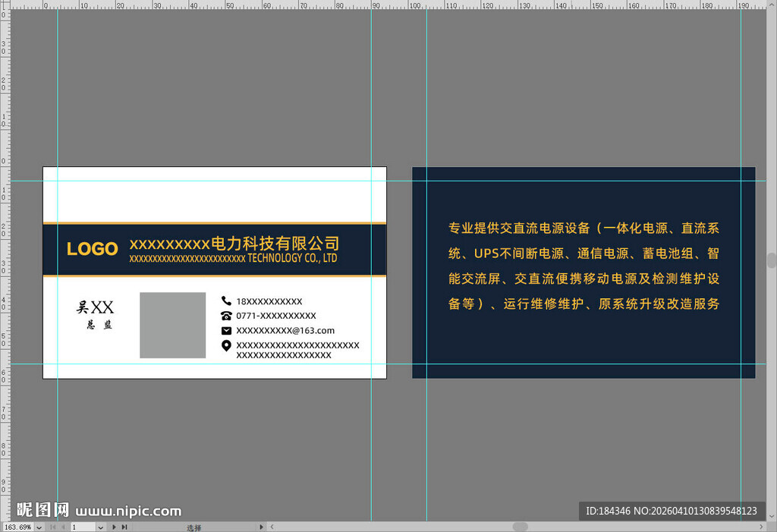This screenshot has height=532, width=777.
Task: Open zoom level dropdown next to 163.69%
Action: pyautogui.click(x=39, y=527)
